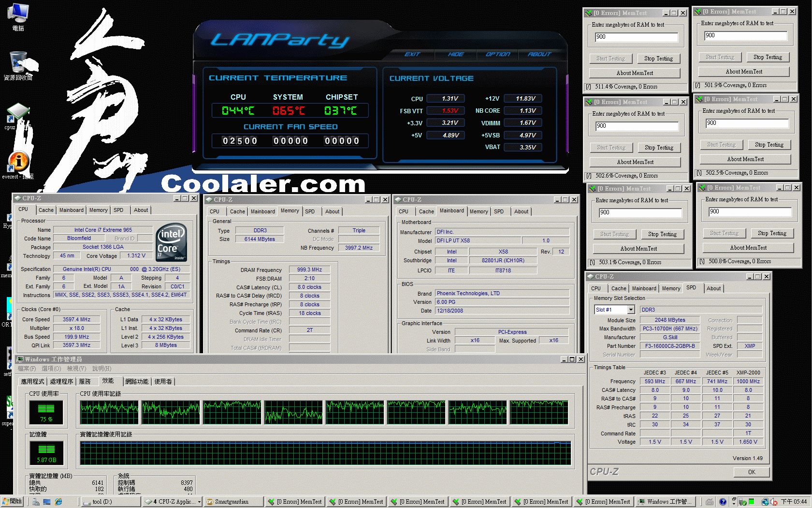Click RAM megabytes field in 511.4% MemTest
Screen dimensions: 812x508
point(637,37)
